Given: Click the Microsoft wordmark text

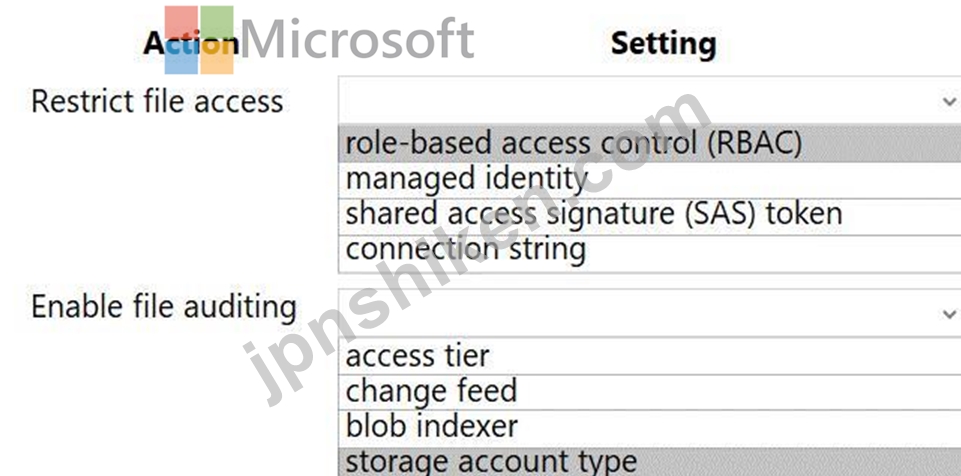Looking at the screenshot, I should coord(357,40).
